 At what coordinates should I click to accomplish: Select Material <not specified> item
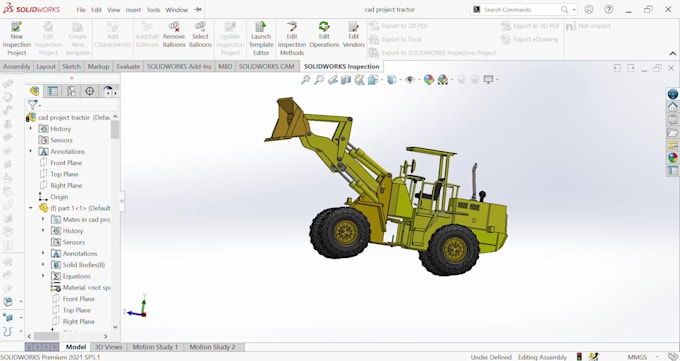[86, 287]
